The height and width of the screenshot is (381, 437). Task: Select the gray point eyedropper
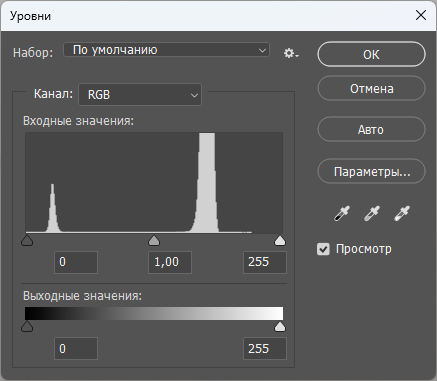[x=372, y=214]
